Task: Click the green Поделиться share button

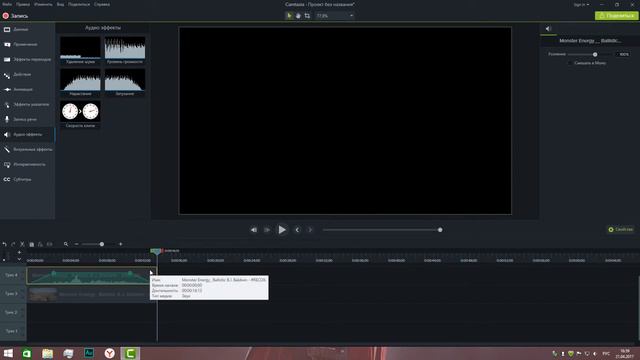Action: [616, 16]
